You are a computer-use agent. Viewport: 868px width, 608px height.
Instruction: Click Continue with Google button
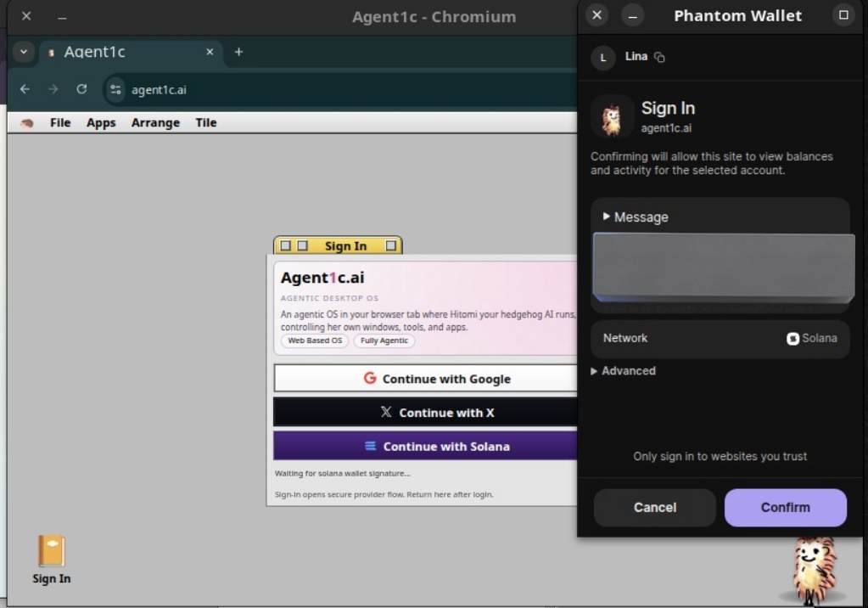pyautogui.click(x=425, y=379)
